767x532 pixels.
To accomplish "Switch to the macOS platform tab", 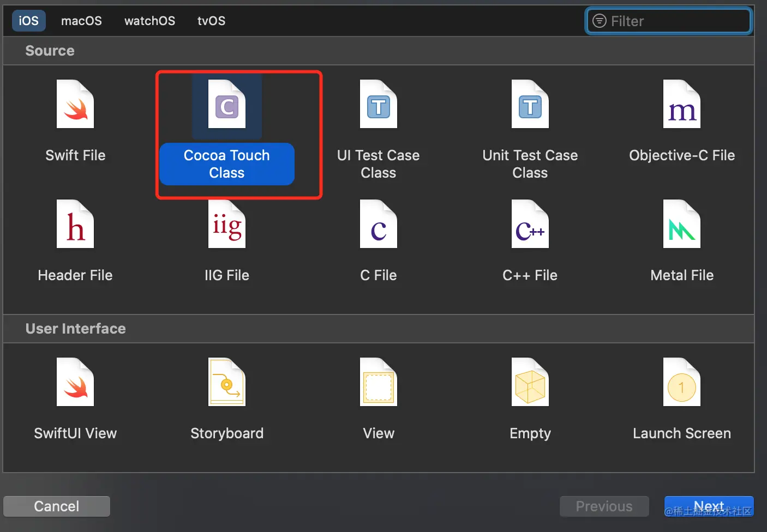I will 81,21.
